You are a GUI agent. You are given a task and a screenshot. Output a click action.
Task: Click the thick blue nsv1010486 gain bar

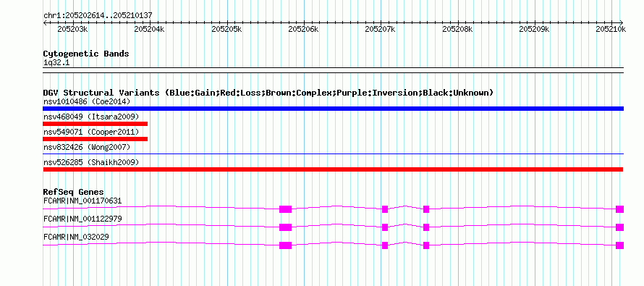(x=334, y=109)
